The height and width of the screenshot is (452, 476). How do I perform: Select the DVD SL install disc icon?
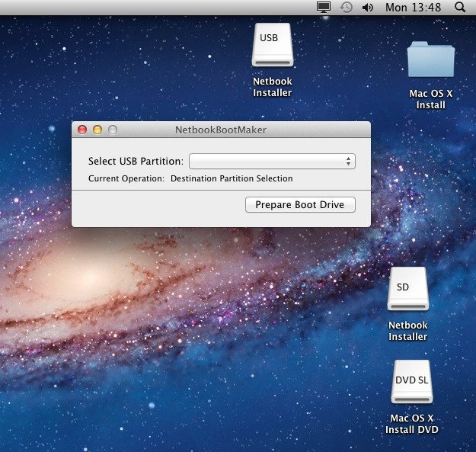[x=411, y=383]
